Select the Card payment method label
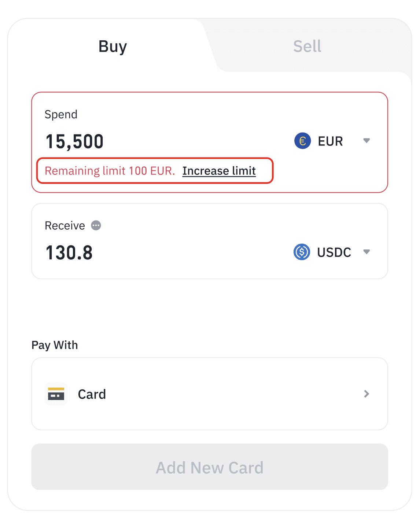The image size is (420, 518). coord(92,394)
